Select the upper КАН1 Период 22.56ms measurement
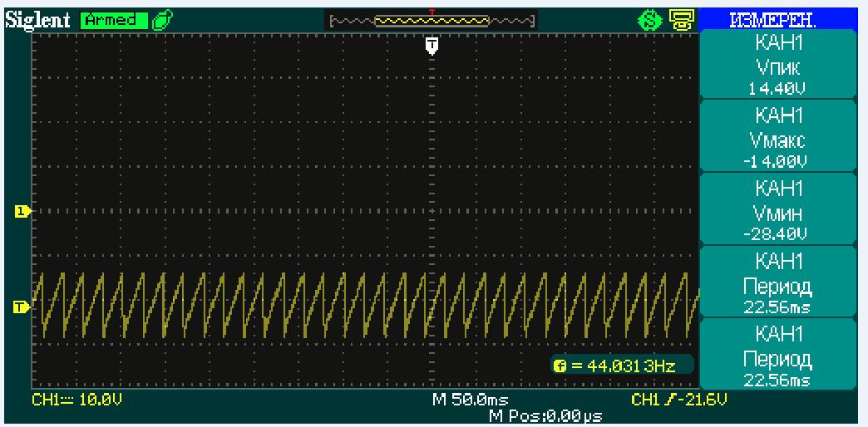Image resolution: width=868 pixels, height=427 pixels. click(x=779, y=282)
